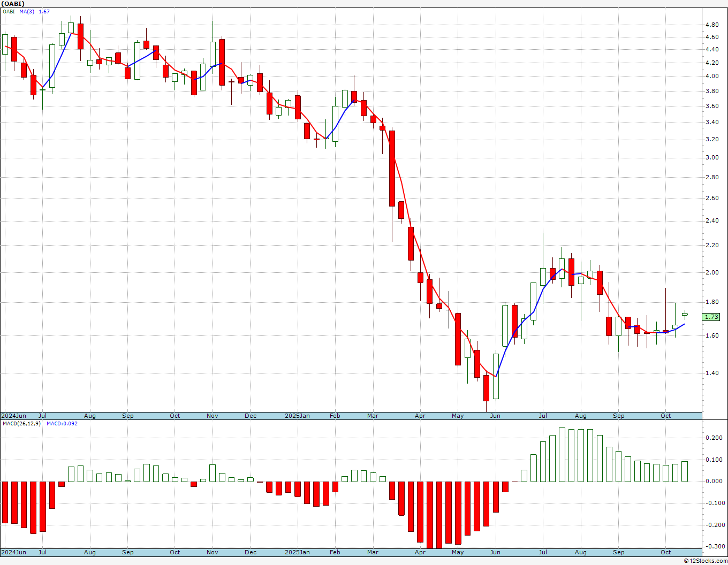This screenshot has width=728, height=565.
Task: Click the 3.60 price axis label
Action: 712,106
